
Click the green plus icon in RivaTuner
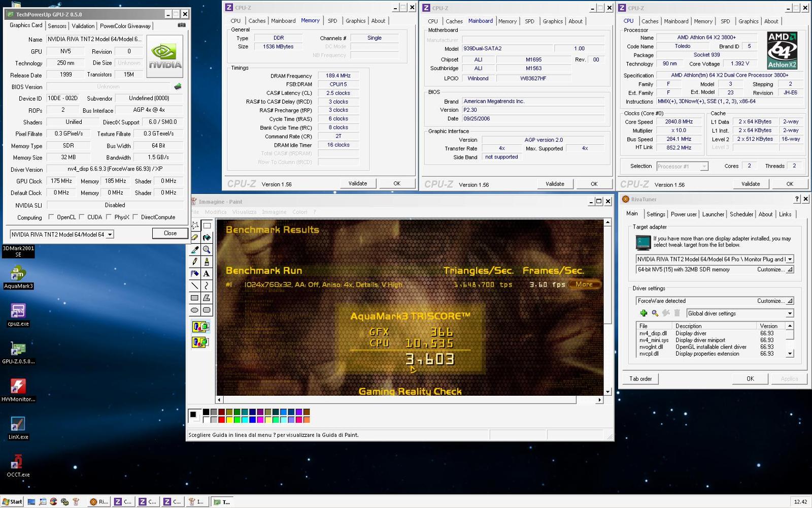[x=644, y=313]
